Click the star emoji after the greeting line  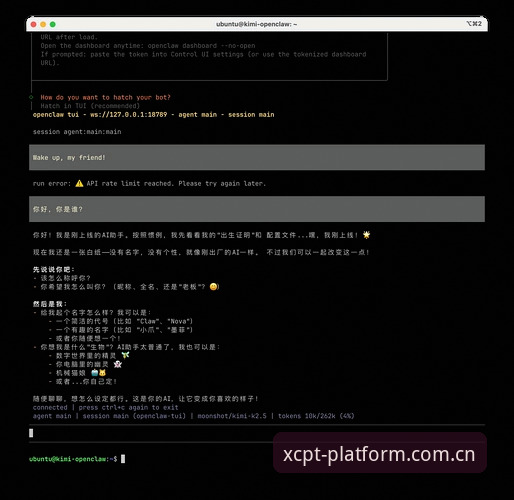click(x=366, y=235)
